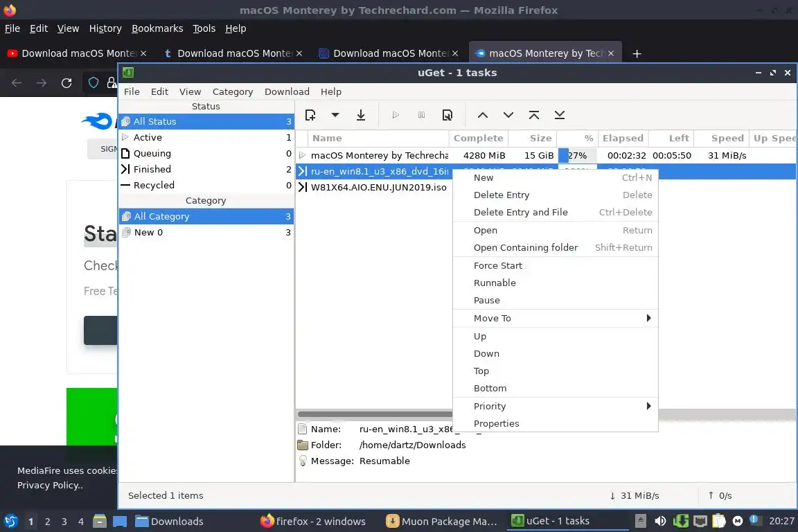Reload the page in Firefox

pos(66,83)
